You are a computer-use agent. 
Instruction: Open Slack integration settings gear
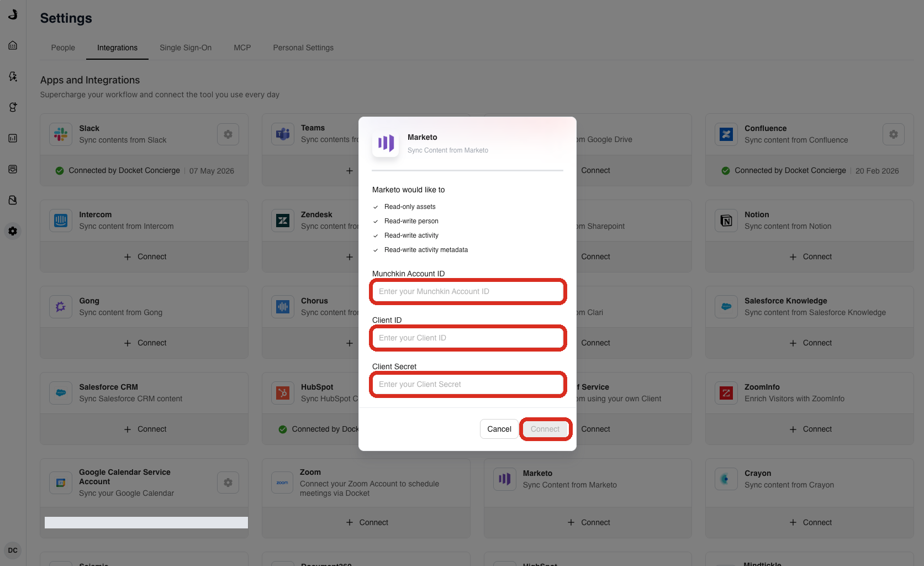[228, 134]
